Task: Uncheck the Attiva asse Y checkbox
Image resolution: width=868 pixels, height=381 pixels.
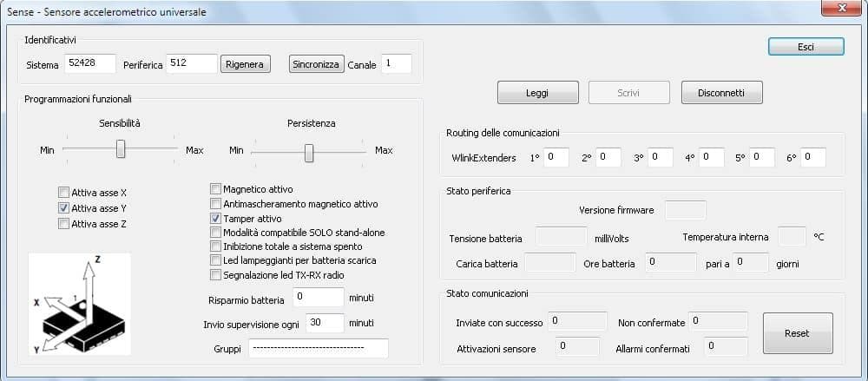Action: [63, 208]
